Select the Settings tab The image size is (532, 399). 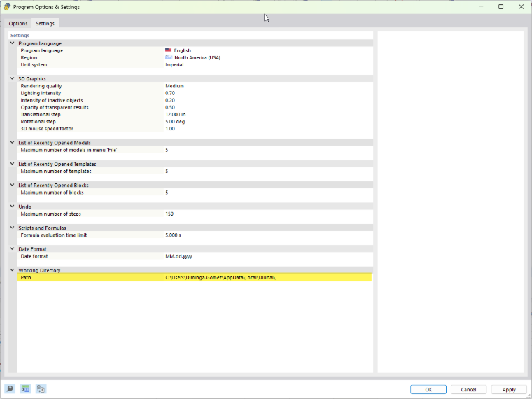pos(45,23)
